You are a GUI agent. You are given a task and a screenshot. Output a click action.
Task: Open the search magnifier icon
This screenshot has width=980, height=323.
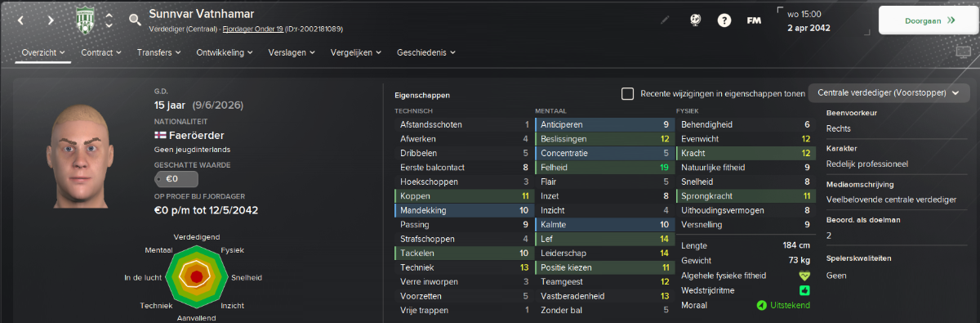point(135,20)
